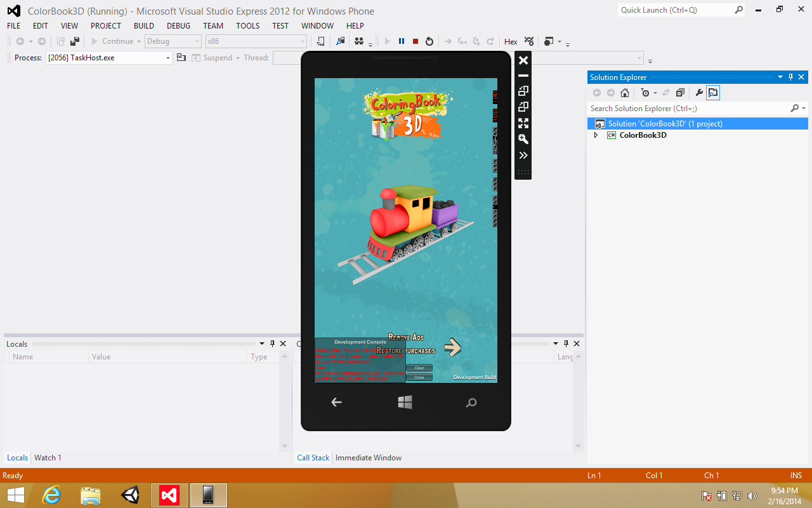Open emulator additional tools chevron
This screenshot has height=508, width=812.
click(x=523, y=156)
